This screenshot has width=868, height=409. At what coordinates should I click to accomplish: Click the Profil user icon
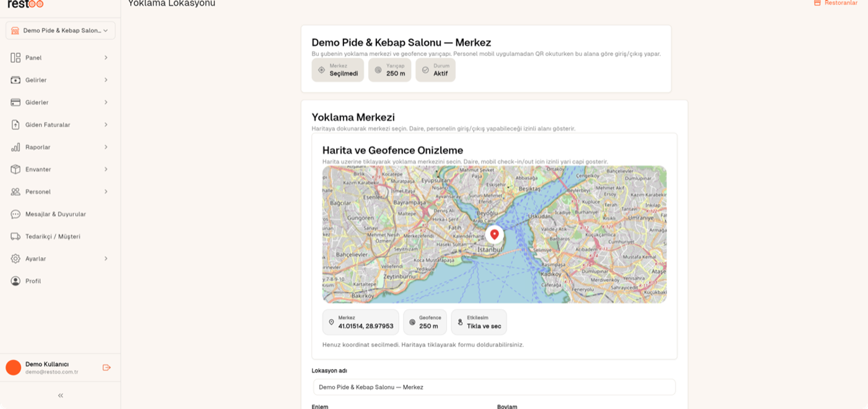[15, 281]
